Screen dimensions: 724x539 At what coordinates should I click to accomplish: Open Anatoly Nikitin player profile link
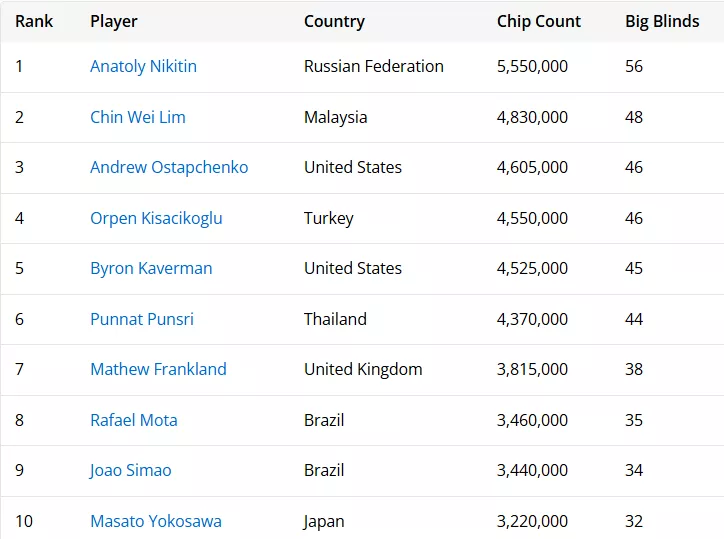(x=143, y=67)
